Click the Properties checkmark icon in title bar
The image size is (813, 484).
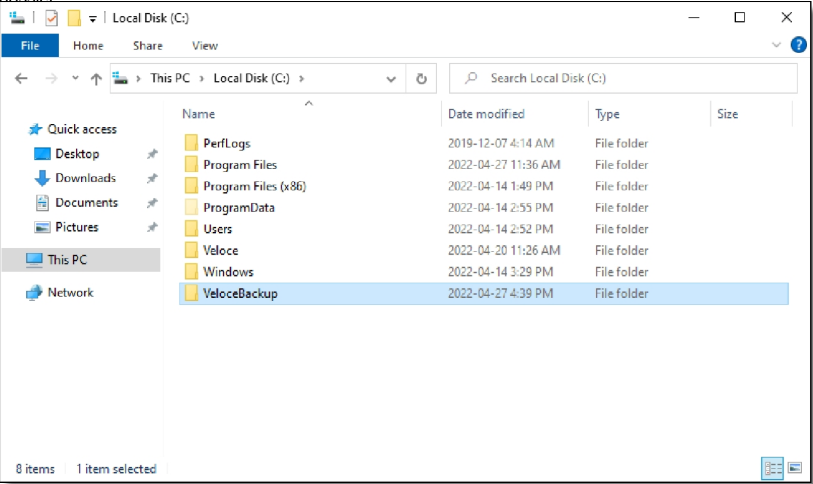click(x=51, y=17)
